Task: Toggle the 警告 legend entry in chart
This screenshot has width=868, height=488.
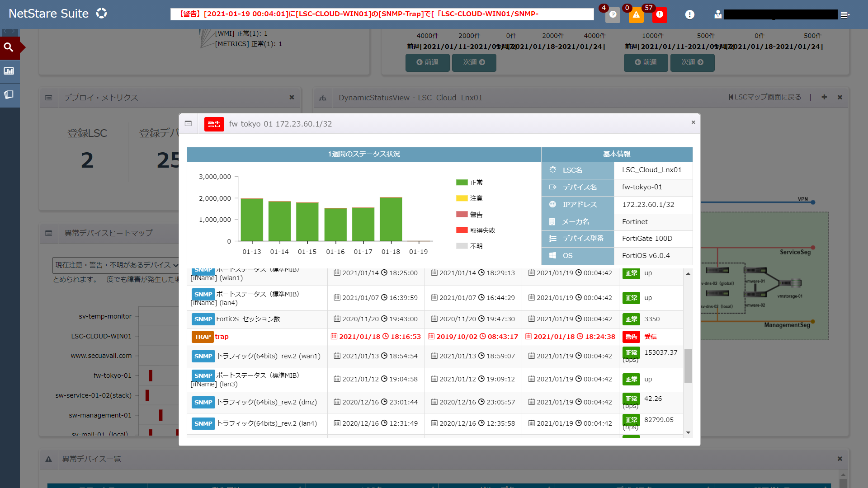Action: [469, 215]
